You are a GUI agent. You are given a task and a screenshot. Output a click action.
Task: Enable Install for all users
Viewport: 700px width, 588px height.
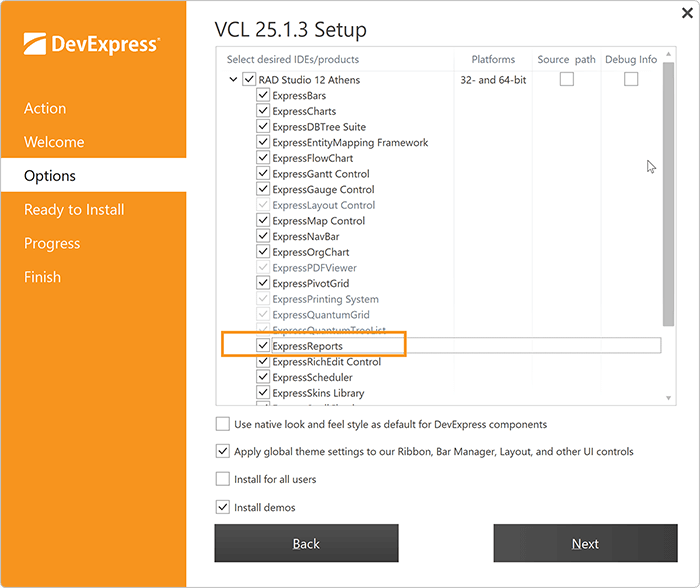pos(223,479)
